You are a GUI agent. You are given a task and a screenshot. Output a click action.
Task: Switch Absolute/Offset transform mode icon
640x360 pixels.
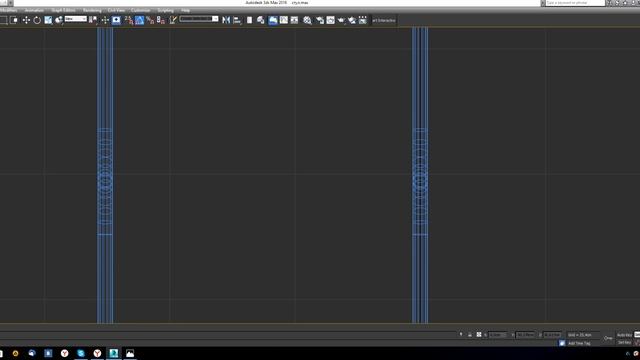(x=479, y=335)
